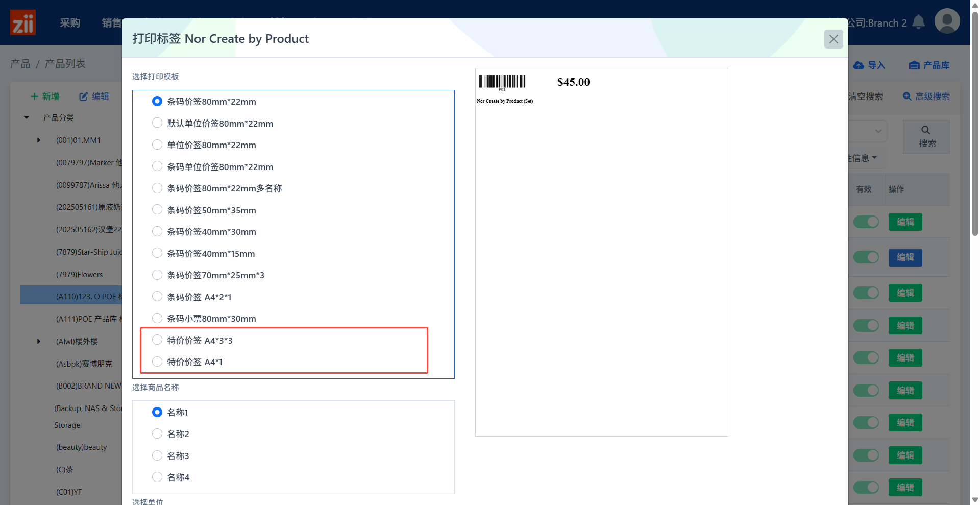This screenshot has width=980, height=505.
Task: Click first green 编辑 row button
Action: pos(905,222)
